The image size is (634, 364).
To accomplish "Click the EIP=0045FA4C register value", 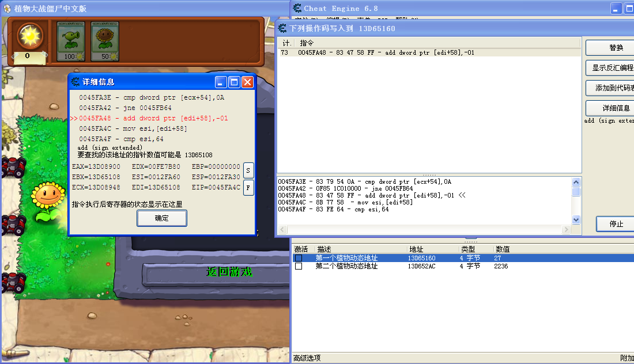I will 216,187.
